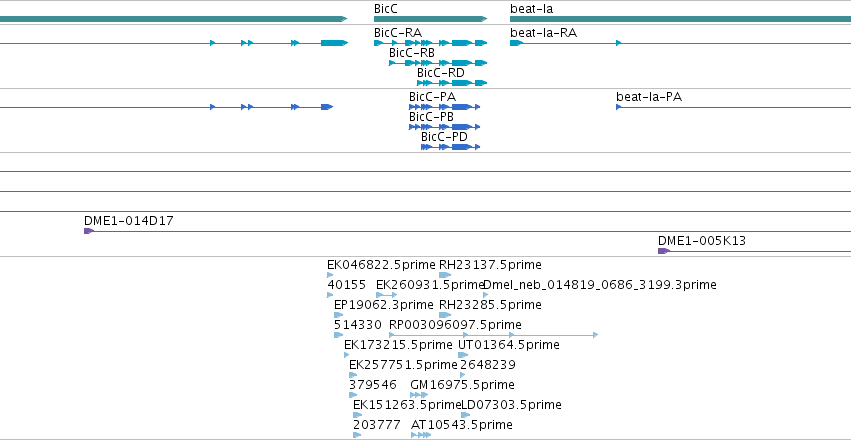
Task: Click the RH23137.5prime EST label
Action: (x=490, y=265)
